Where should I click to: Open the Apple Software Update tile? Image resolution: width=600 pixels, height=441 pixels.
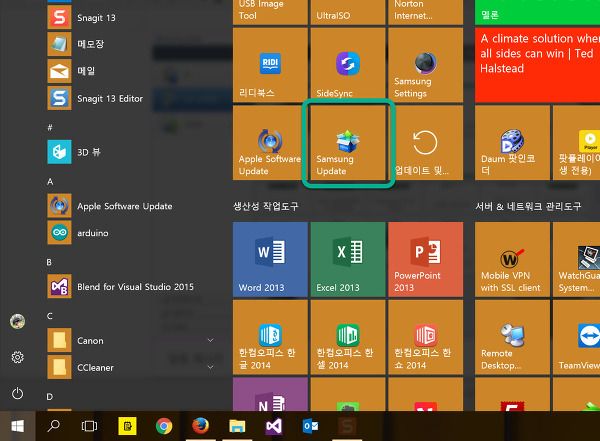pyautogui.click(x=270, y=143)
